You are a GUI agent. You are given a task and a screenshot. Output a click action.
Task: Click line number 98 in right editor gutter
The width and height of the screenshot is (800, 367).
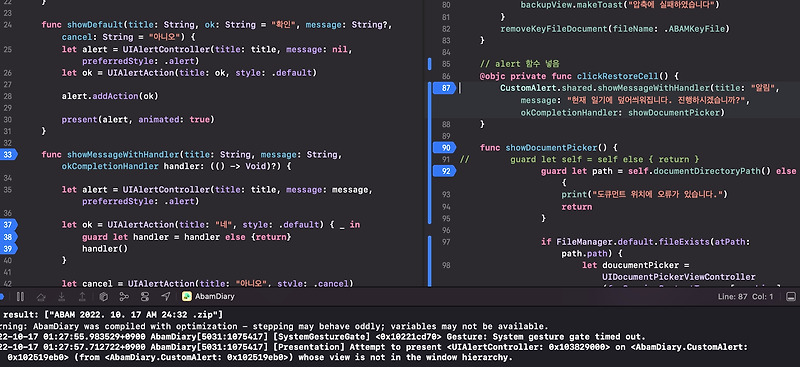coord(446,265)
